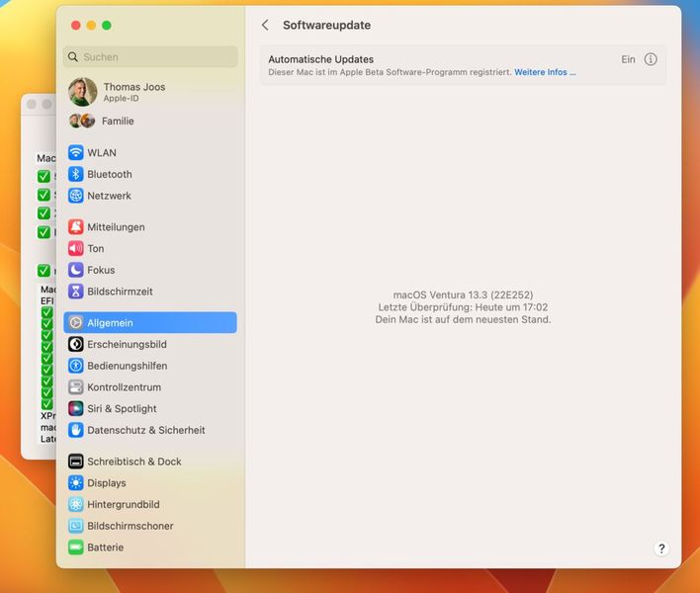Click the info icon for Automatische Updates

coord(651,59)
